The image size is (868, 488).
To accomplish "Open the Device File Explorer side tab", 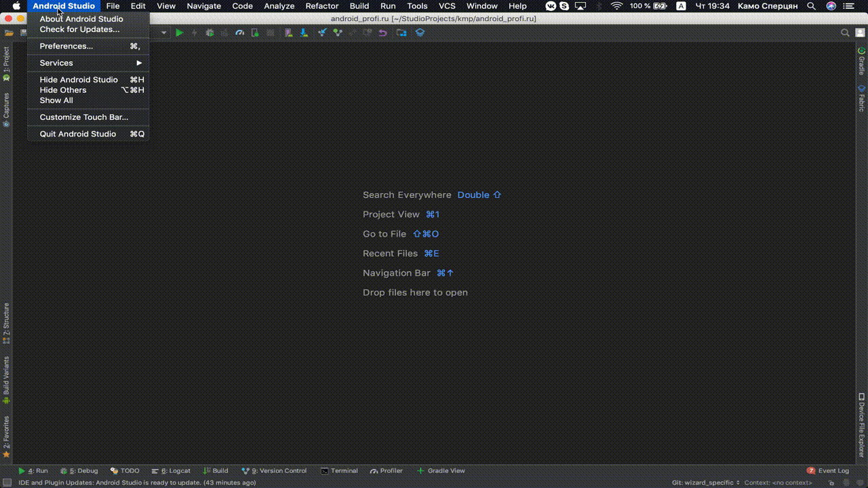I will click(861, 425).
